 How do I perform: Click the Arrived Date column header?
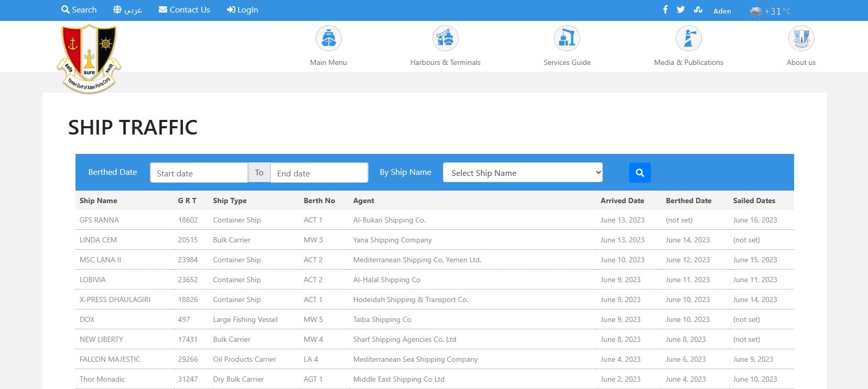(622, 201)
